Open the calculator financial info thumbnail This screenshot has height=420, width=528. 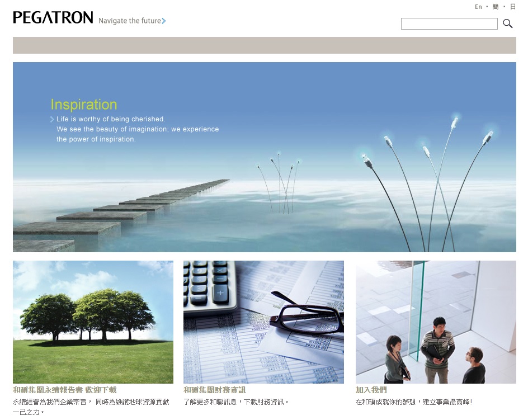tap(263, 322)
